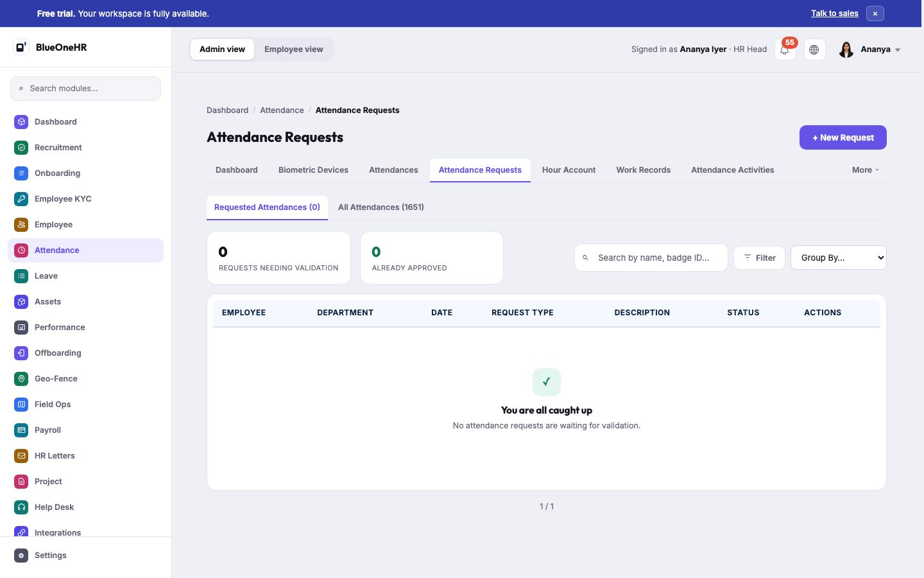The image size is (924, 578).
Task: Go to Attendance breadcrumb link
Action: point(282,110)
